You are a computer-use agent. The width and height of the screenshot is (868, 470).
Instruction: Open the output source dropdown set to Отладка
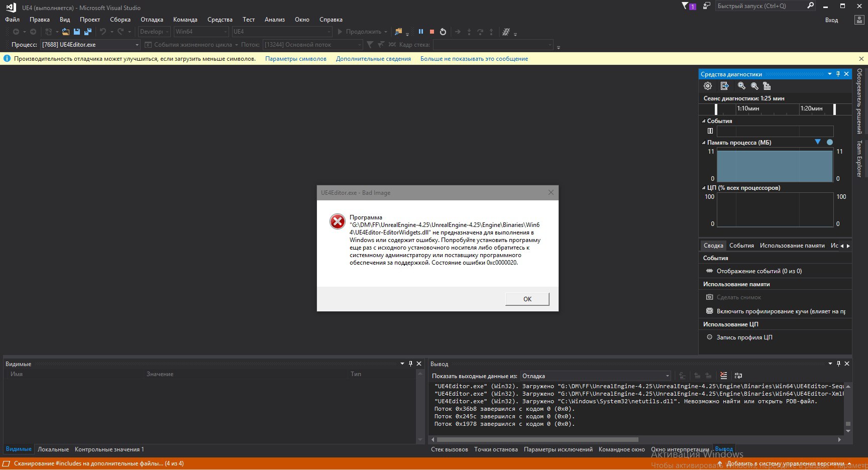pos(596,376)
